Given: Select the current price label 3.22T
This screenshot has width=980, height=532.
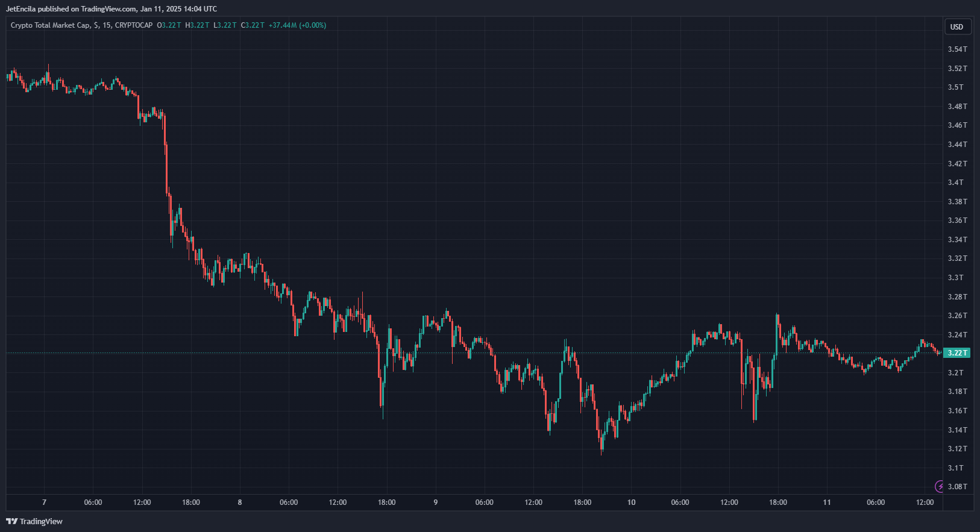Looking at the screenshot, I should [956, 353].
